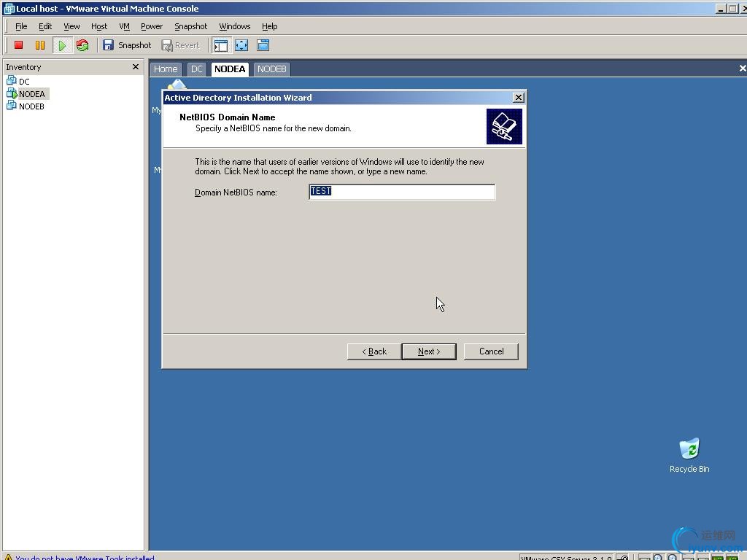The height and width of the screenshot is (560, 747).
Task: Take a snapshot using the Snapshot toolbar button
Action: [x=127, y=45]
